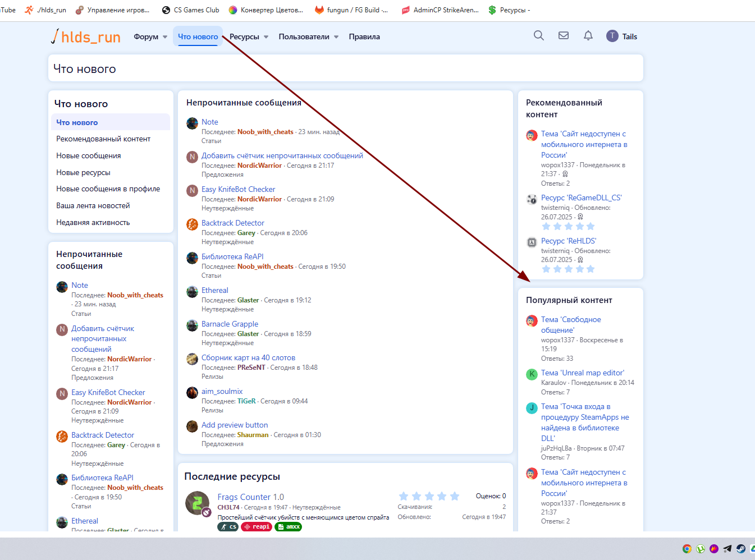Expand the Ресурсы dropdown arrow

coord(266,37)
